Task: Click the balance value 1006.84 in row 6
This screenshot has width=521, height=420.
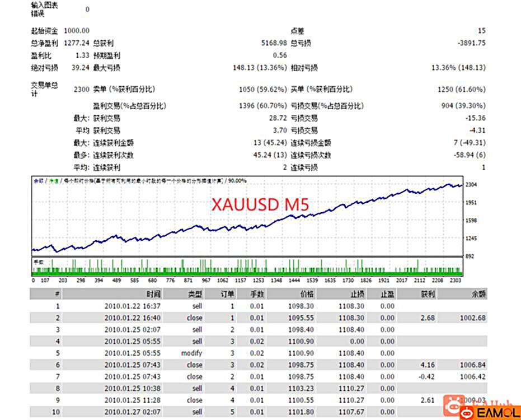Action: point(474,365)
